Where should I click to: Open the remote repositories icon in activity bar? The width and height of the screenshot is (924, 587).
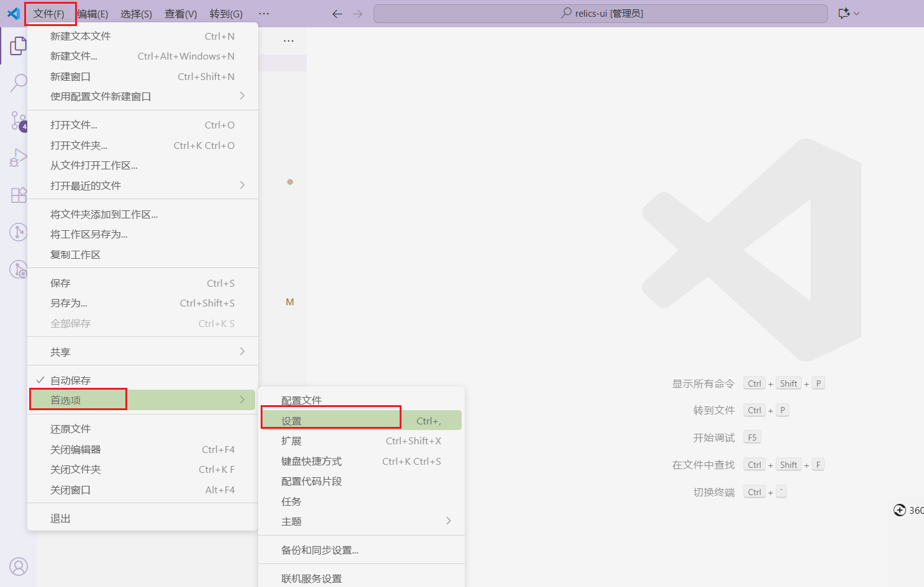click(x=19, y=269)
